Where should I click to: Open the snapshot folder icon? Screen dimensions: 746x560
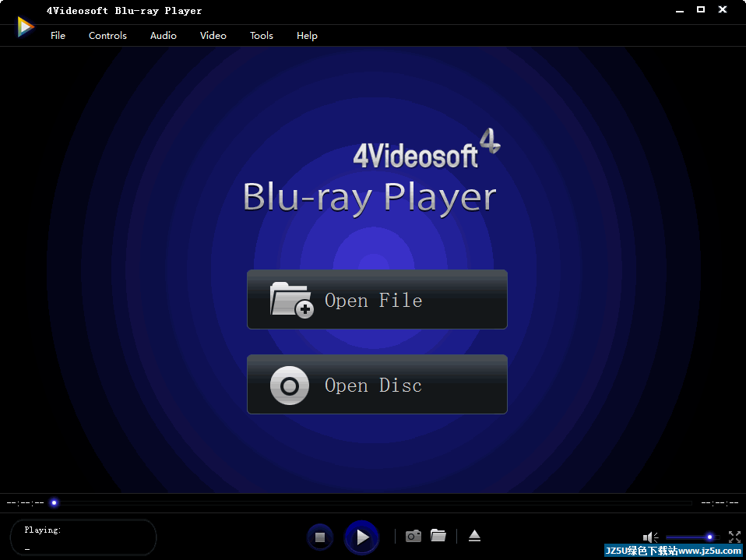tap(438, 536)
